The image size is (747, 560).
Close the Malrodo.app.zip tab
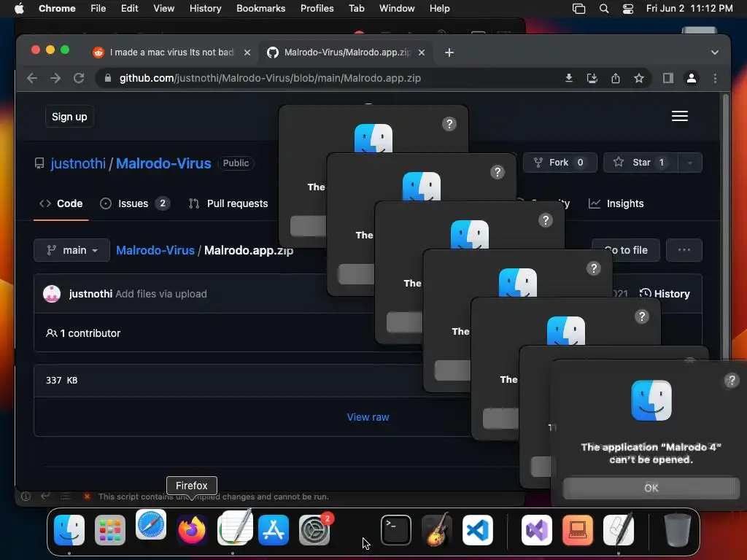pos(421,52)
